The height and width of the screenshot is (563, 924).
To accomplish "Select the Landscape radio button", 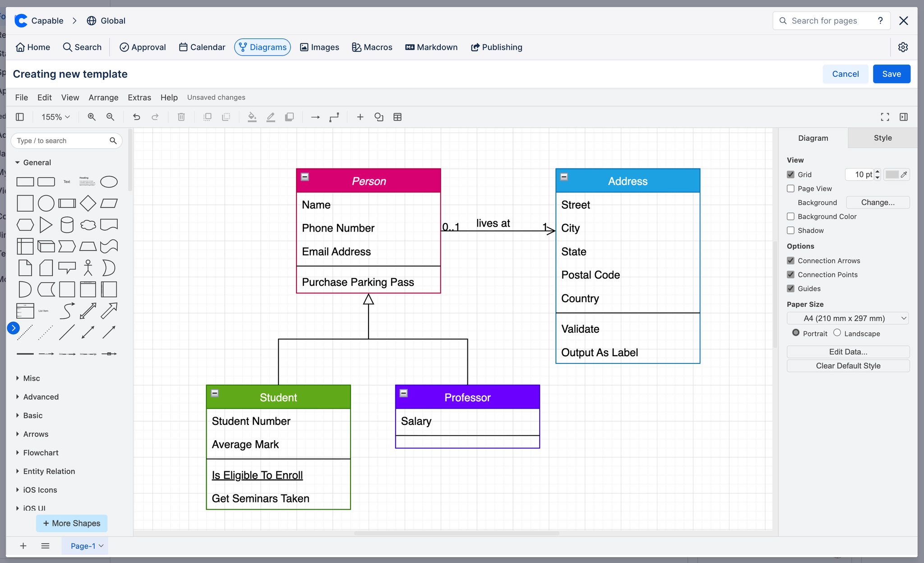I will pyautogui.click(x=837, y=333).
